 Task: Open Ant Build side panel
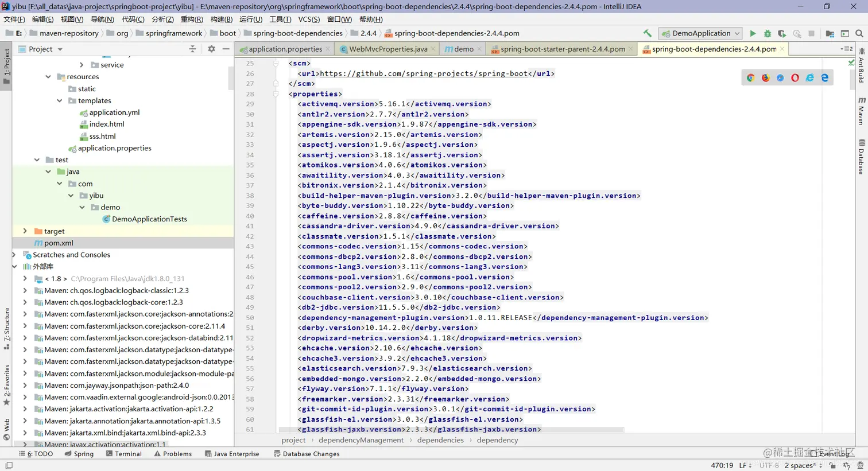pyautogui.click(x=861, y=65)
